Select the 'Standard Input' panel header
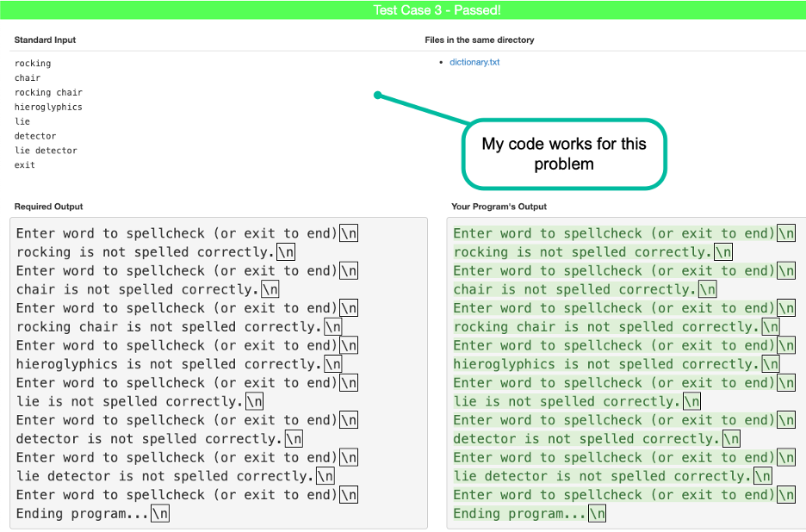 tap(45, 40)
